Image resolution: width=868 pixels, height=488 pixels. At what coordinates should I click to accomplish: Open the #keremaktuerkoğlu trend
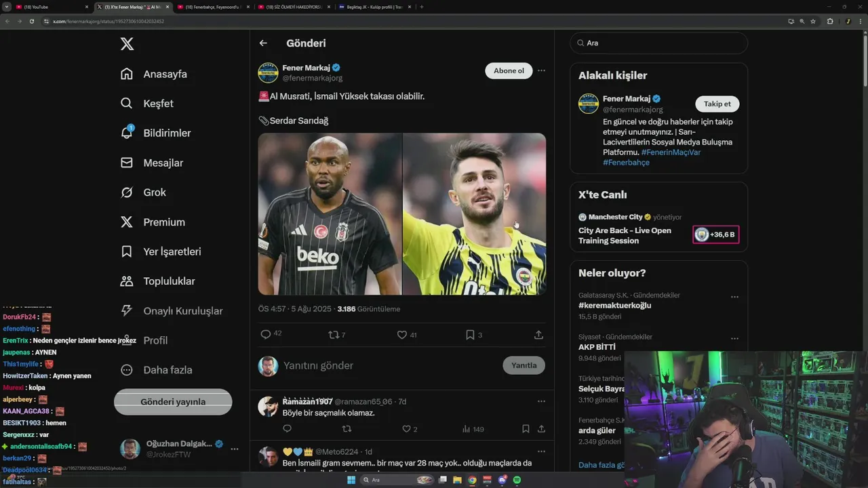(614, 306)
